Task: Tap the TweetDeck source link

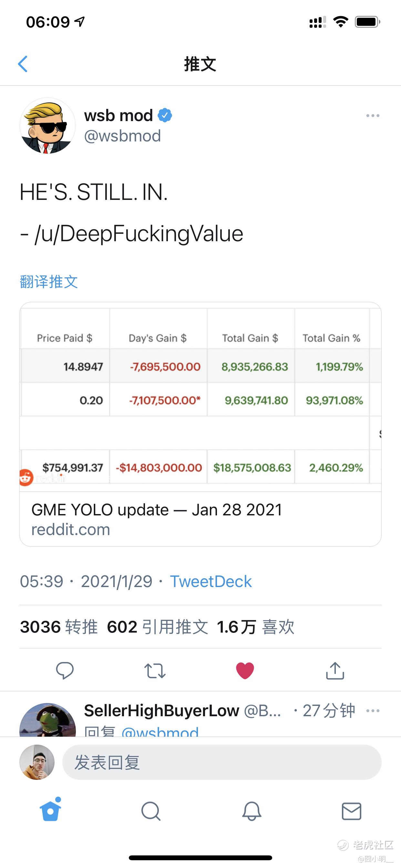Action: tap(211, 581)
